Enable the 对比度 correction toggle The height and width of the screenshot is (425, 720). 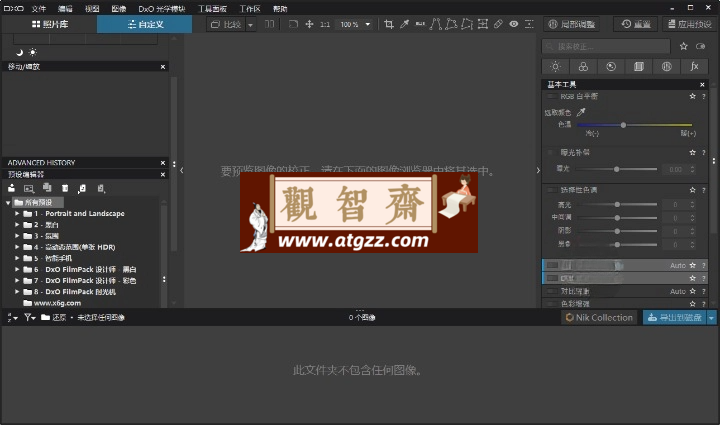tap(551, 291)
